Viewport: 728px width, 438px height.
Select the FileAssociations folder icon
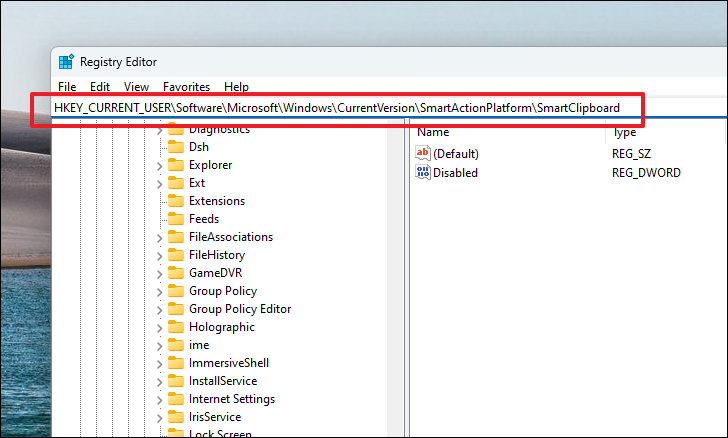click(176, 237)
